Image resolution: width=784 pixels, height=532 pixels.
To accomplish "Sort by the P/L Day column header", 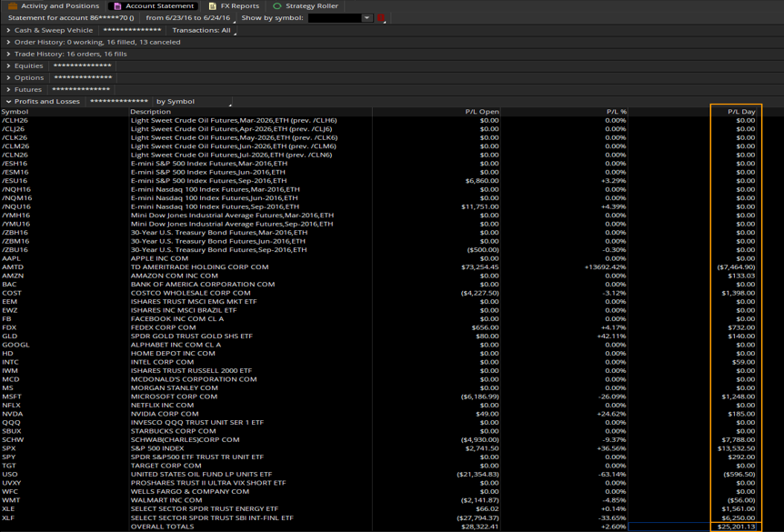I will 741,112.
